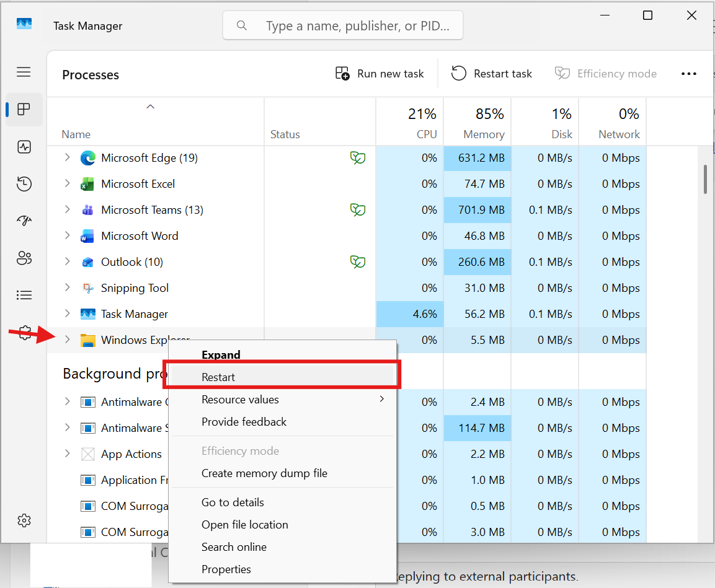Image resolution: width=715 pixels, height=588 pixels.
Task: Click the Efficiency mode toolbar button
Action: click(606, 74)
